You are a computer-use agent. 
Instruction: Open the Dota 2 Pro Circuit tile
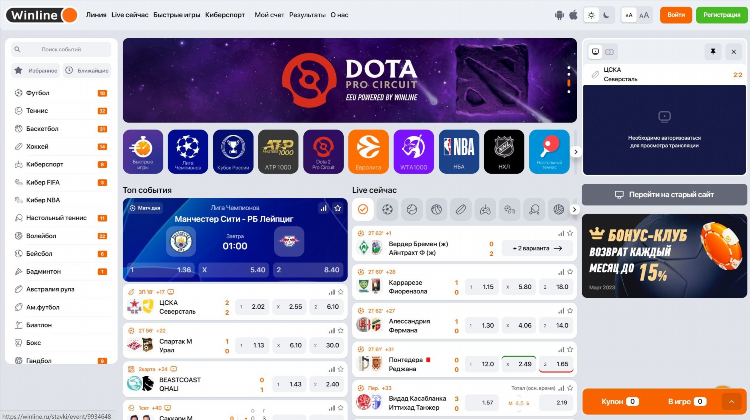[x=323, y=152]
